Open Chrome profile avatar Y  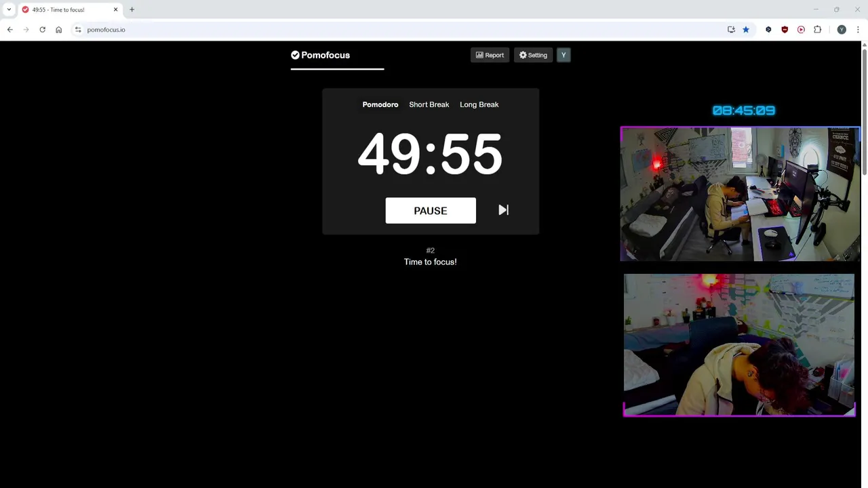tap(842, 30)
